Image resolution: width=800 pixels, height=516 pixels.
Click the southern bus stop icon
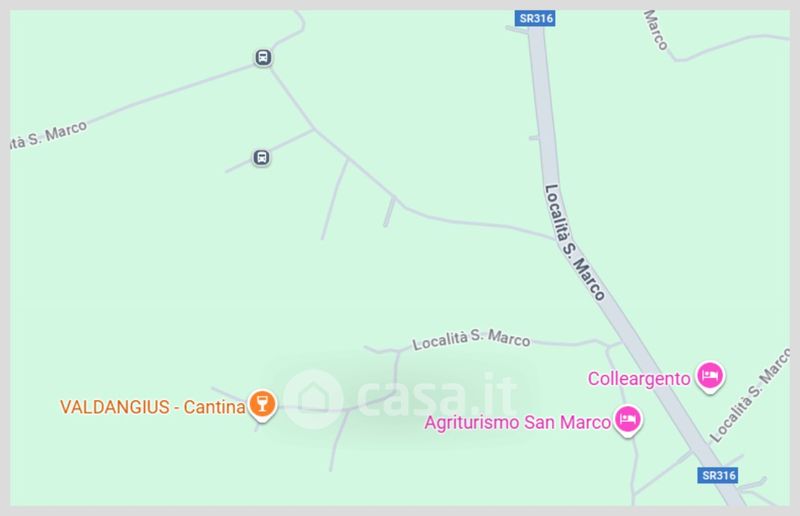click(262, 157)
